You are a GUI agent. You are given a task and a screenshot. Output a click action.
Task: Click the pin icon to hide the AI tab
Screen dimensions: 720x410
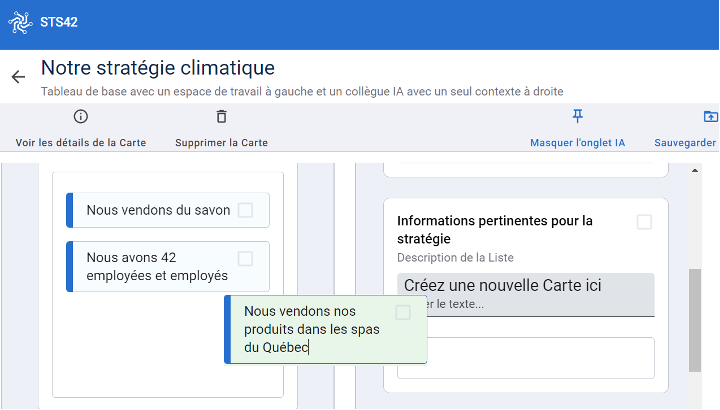(577, 117)
